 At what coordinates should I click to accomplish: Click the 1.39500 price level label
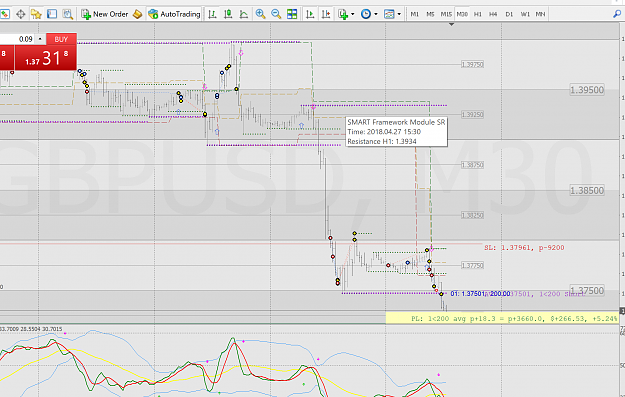tap(587, 90)
